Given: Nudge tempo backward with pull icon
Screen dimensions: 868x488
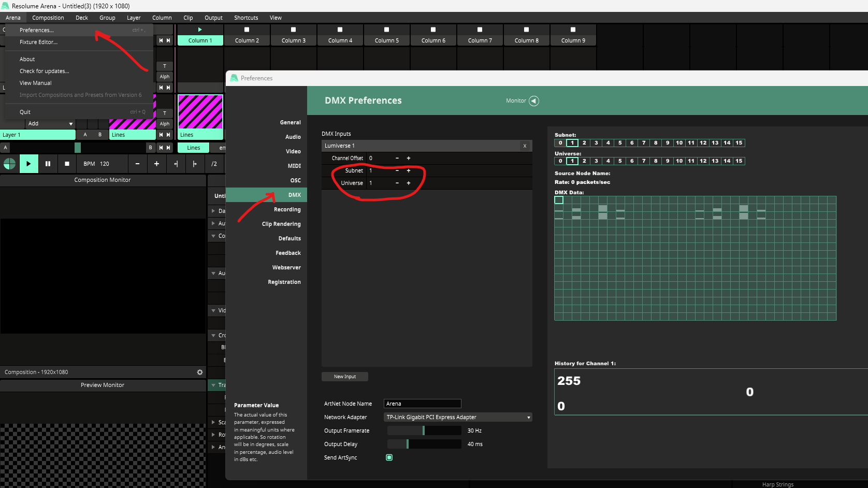Looking at the screenshot, I should [176, 164].
